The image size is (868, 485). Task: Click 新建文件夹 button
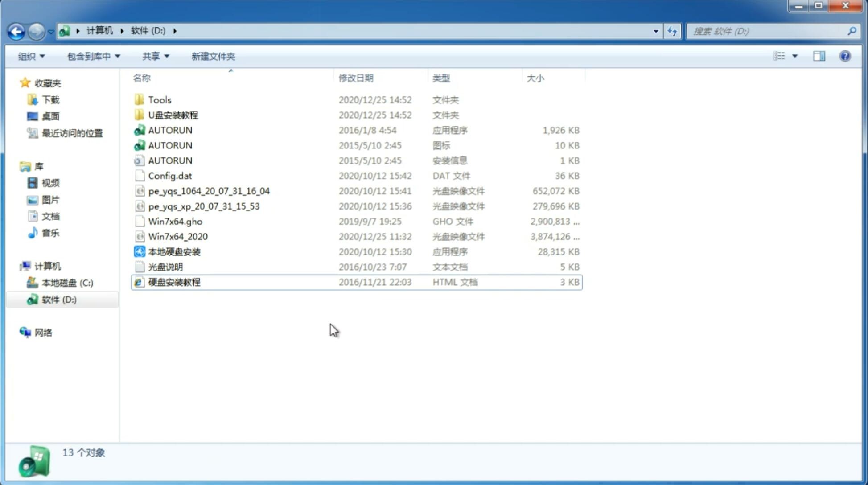213,56
